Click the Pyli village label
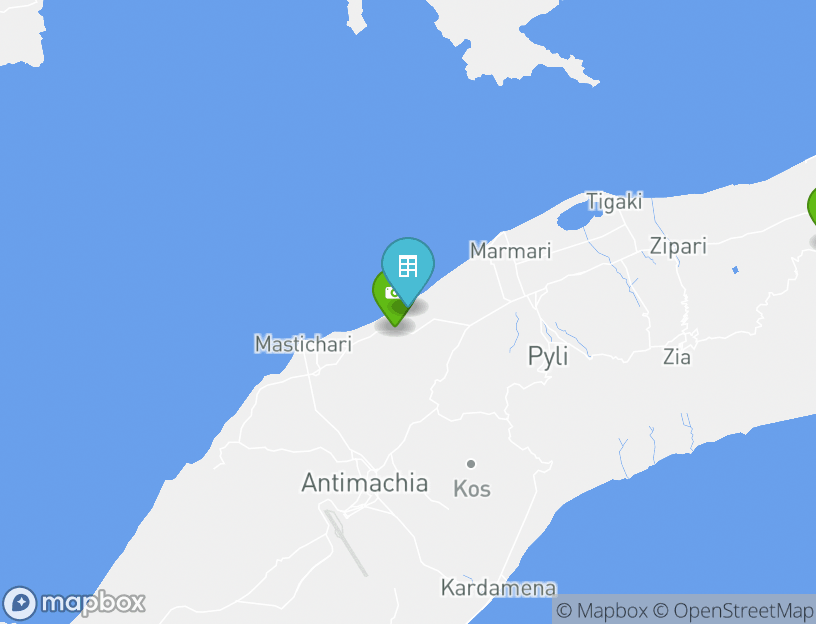This screenshot has width=816, height=624. point(547,357)
